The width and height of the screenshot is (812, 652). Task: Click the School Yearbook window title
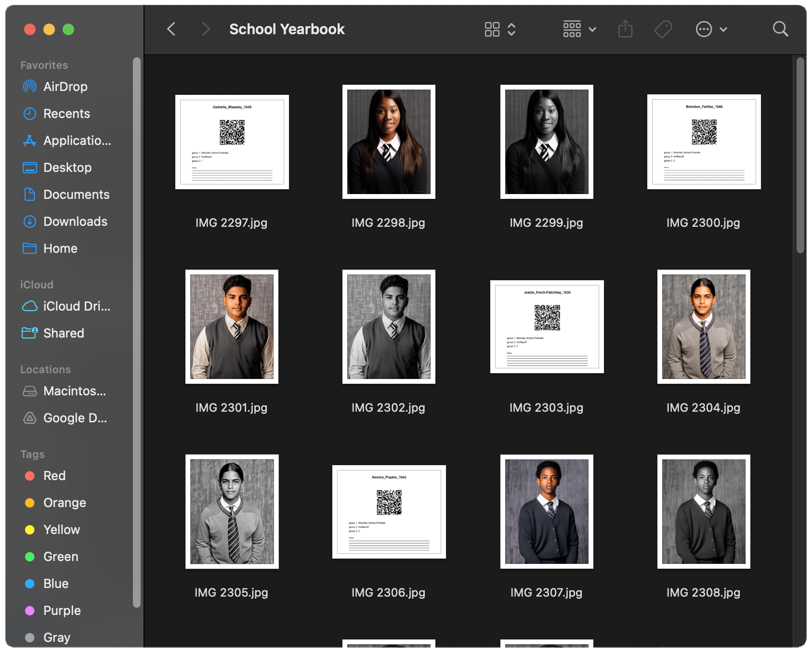(x=287, y=29)
